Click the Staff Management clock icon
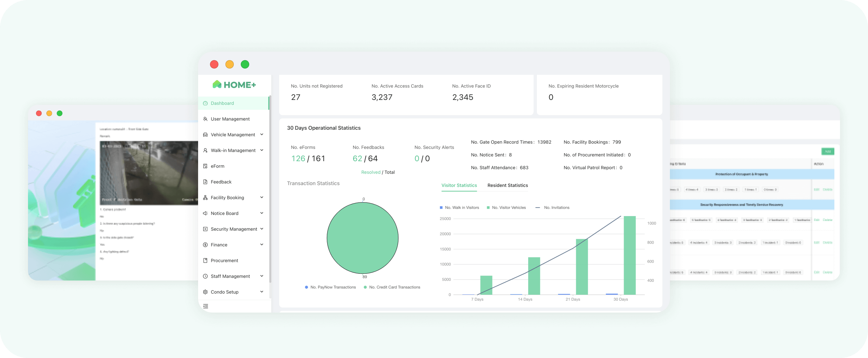This screenshot has width=868, height=358. tap(205, 276)
